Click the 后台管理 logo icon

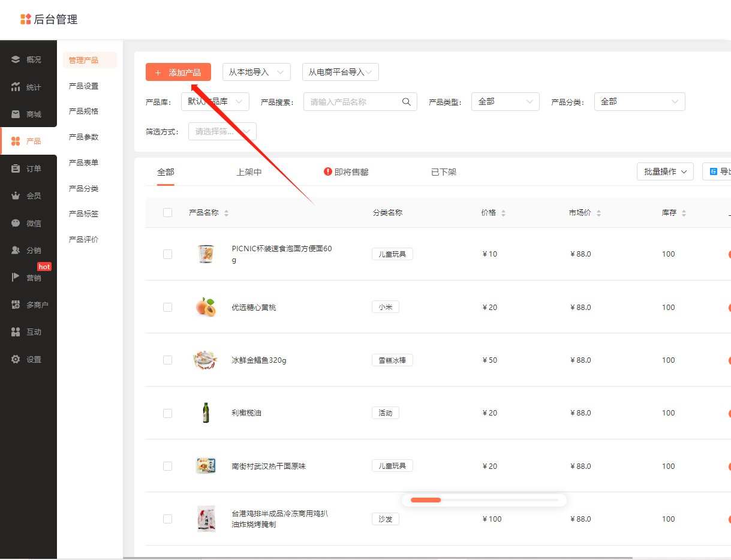pyautogui.click(x=25, y=19)
